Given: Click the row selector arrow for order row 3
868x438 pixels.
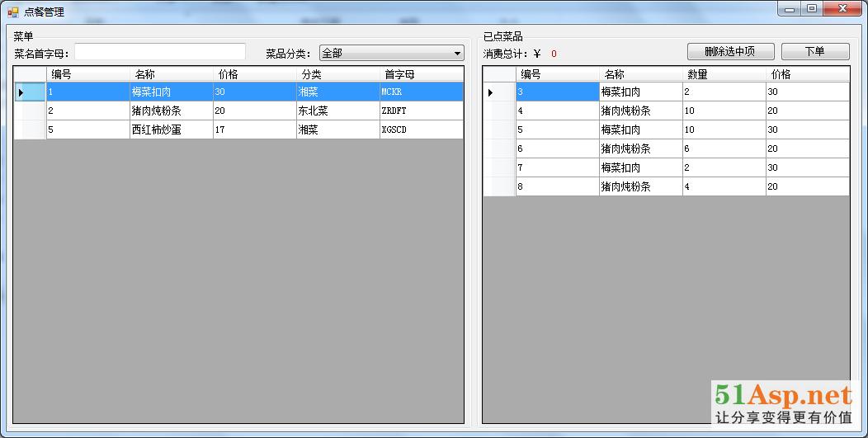Looking at the screenshot, I should [x=491, y=92].
